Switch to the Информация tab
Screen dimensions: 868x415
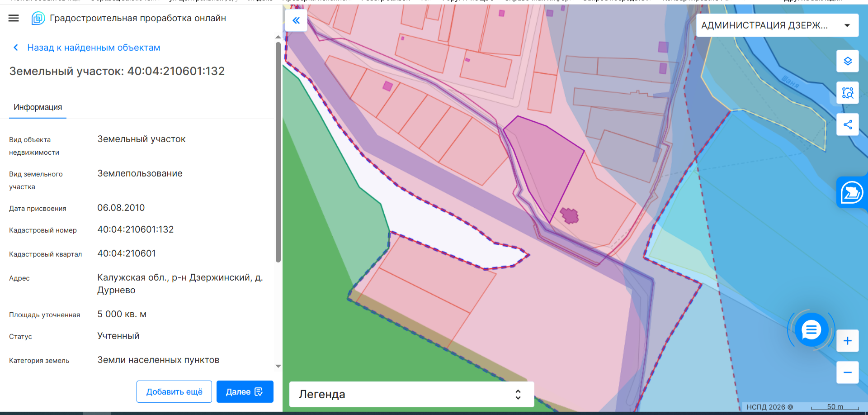pyautogui.click(x=38, y=107)
